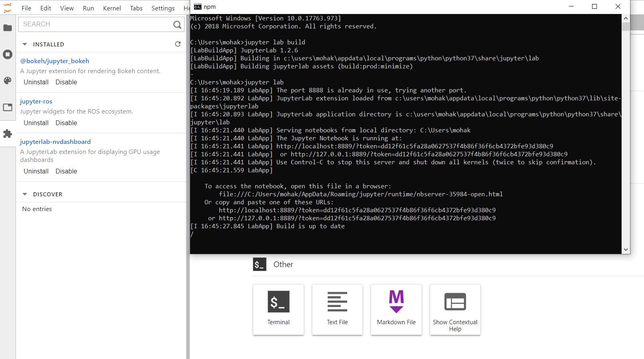This screenshot has height=359, width=644.
Task: Open the Edit menu
Action: 46,8
